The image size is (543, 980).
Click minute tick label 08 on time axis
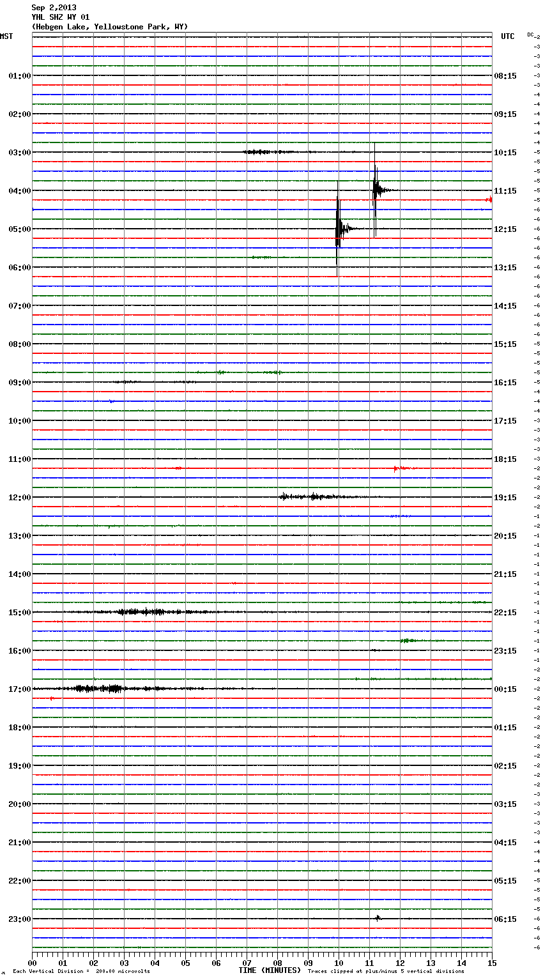point(277,963)
